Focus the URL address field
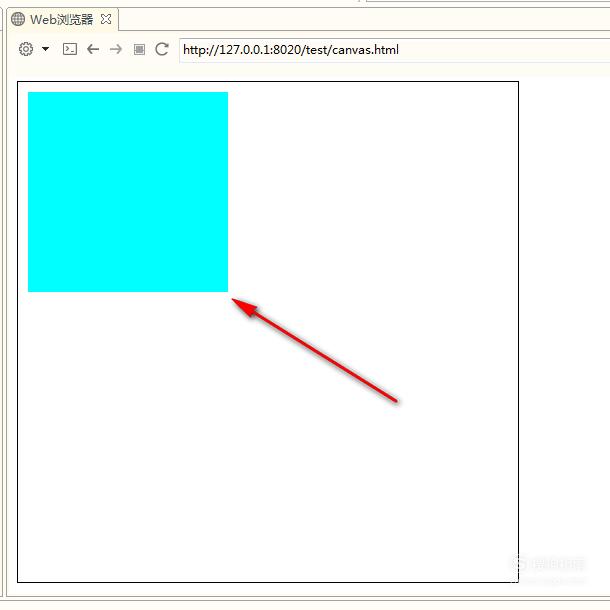 394,50
